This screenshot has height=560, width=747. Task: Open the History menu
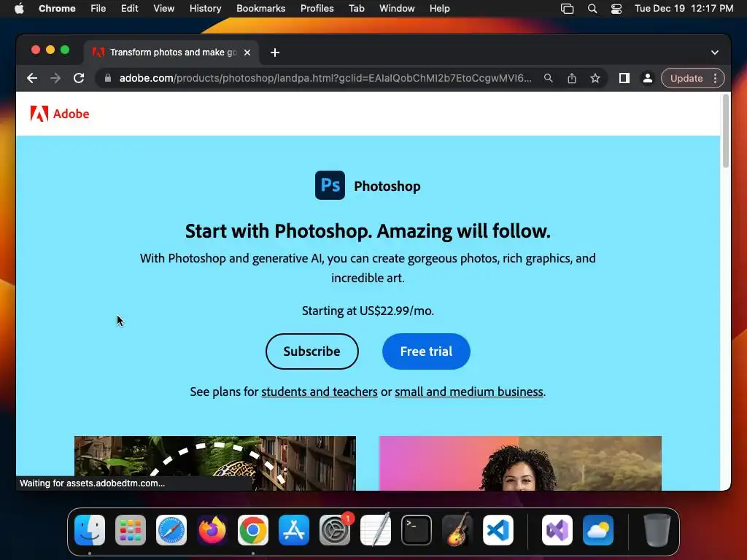point(205,9)
